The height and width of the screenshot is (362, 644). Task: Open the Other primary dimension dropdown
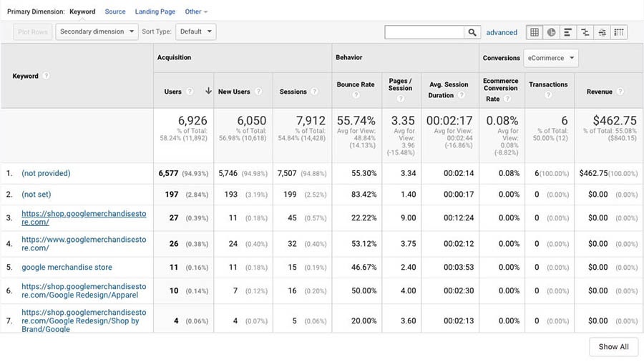point(196,12)
